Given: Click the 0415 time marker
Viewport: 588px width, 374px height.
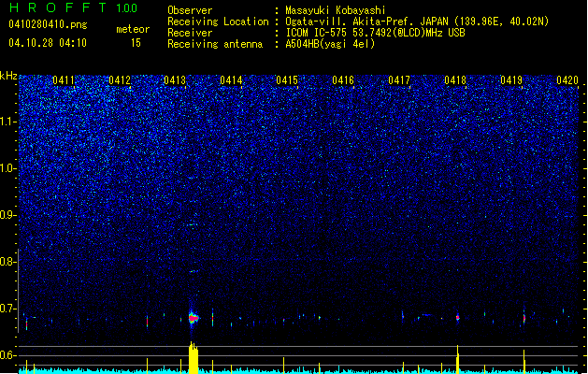Looking at the screenshot, I should pos(287,80).
